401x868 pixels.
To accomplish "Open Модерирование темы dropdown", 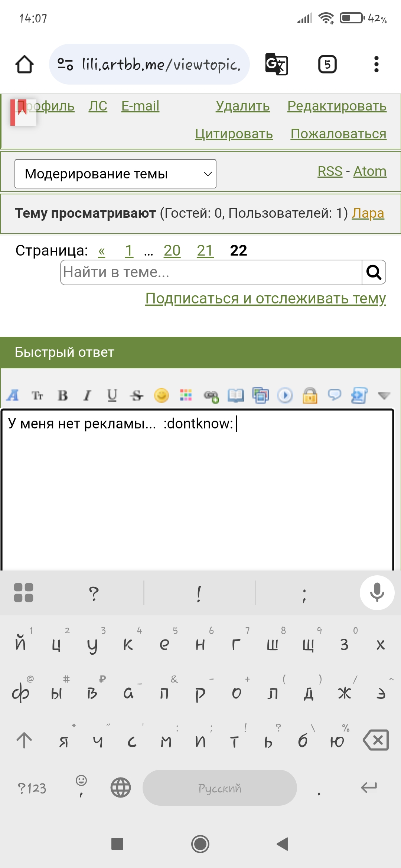I will (x=115, y=174).
